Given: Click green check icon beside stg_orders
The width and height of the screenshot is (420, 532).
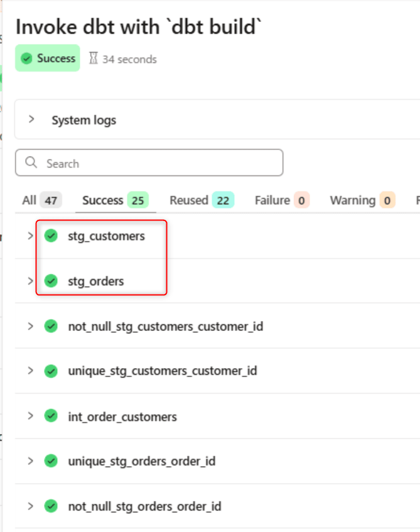Looking at the screenshot, I should coord(51,281).
